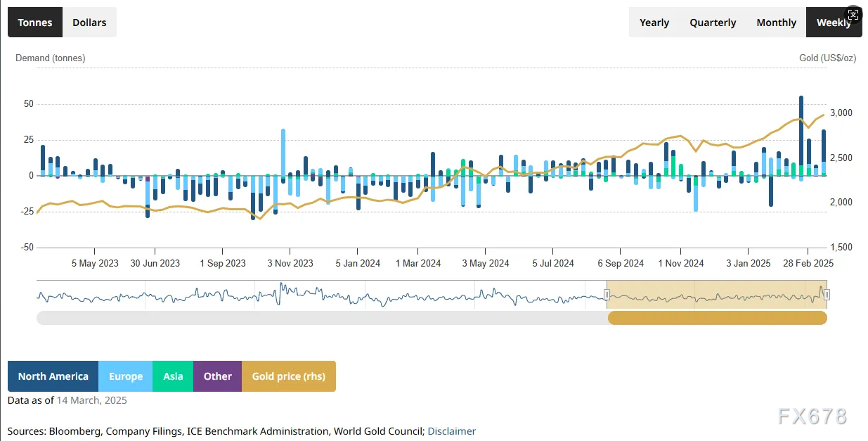The width and height of the screenshot is (868, 441).
Task: Open the Disclaimer link
Action: [451, 431]
